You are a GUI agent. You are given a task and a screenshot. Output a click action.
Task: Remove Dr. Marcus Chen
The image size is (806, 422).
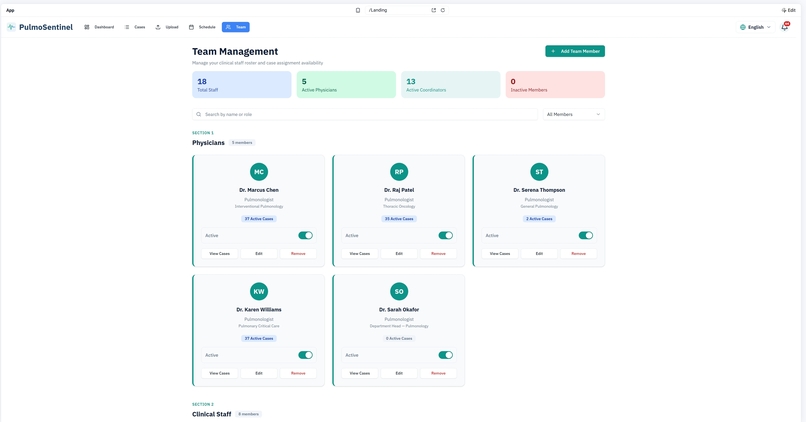click(298, 253)
